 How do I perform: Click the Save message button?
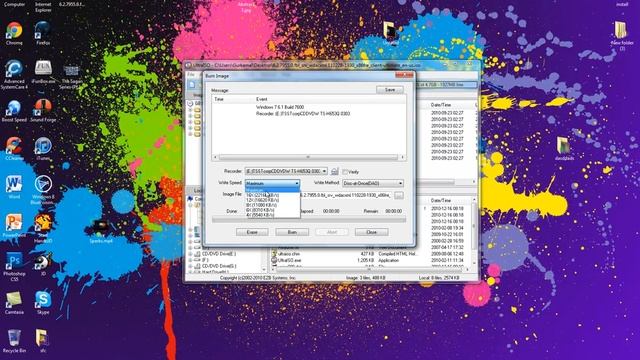(x=390, y=89)
